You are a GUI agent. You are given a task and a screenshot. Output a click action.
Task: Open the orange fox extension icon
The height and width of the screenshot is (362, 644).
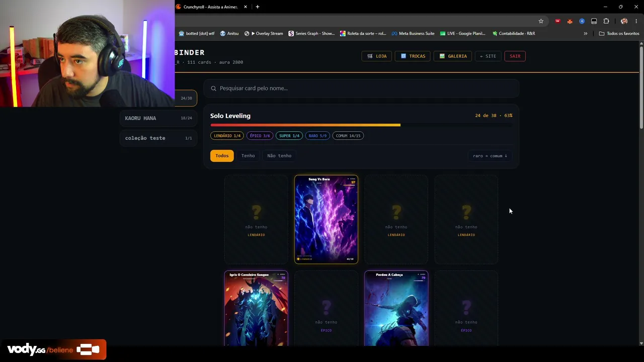coord(570,21)
